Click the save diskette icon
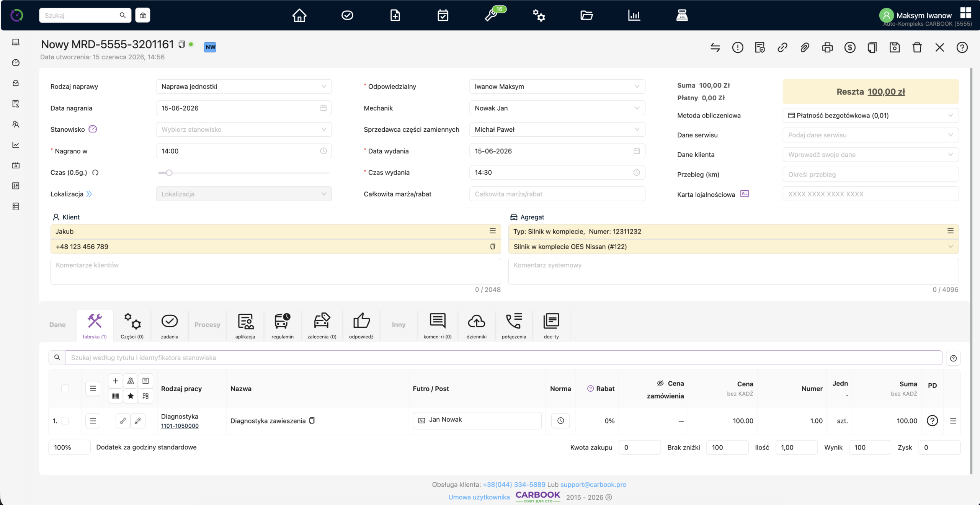Image resolution: width=980 pixels, height=505 pixels. coord(895,47)
